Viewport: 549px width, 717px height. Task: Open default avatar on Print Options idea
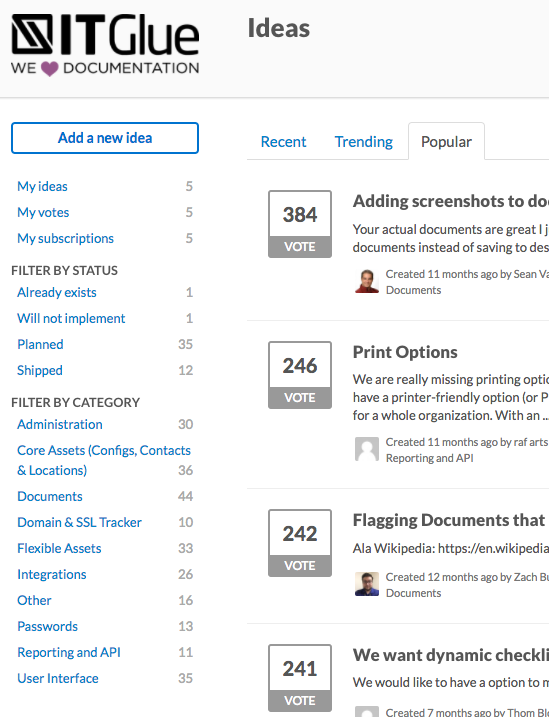367,449
